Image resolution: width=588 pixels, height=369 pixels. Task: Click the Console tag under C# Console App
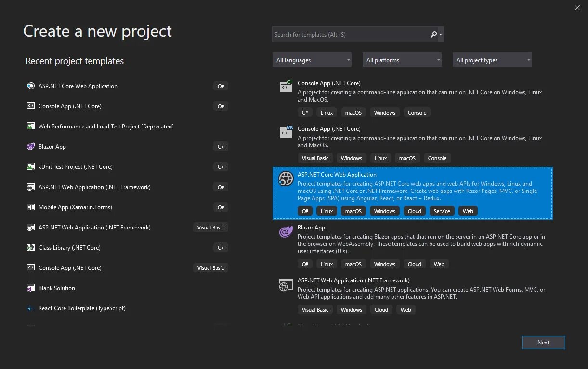(x=417, y=113)
